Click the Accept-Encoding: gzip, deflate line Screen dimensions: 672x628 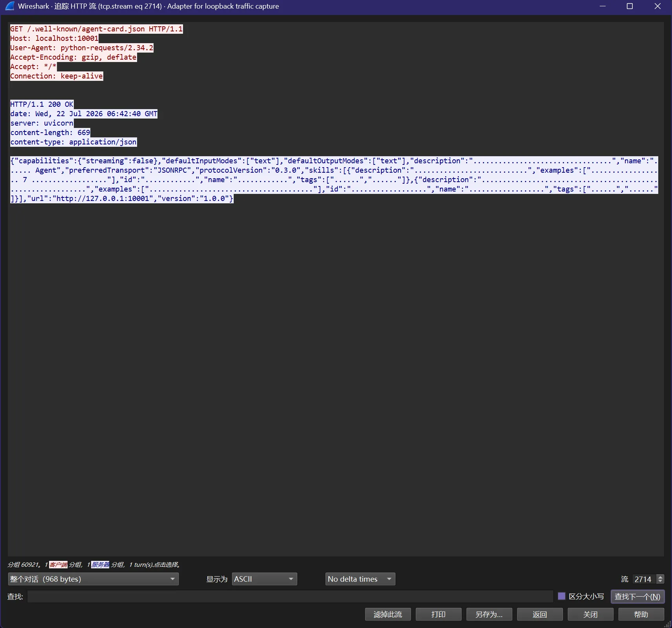73,57
